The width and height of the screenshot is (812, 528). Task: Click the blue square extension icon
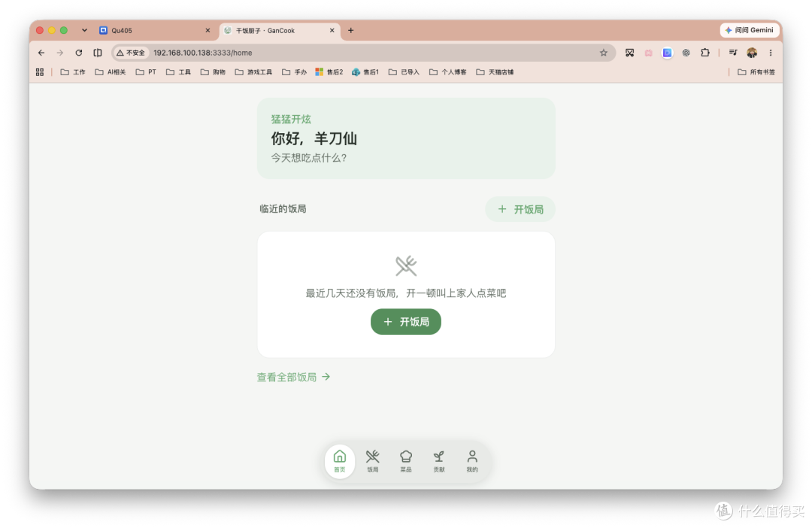pos(668,53)
